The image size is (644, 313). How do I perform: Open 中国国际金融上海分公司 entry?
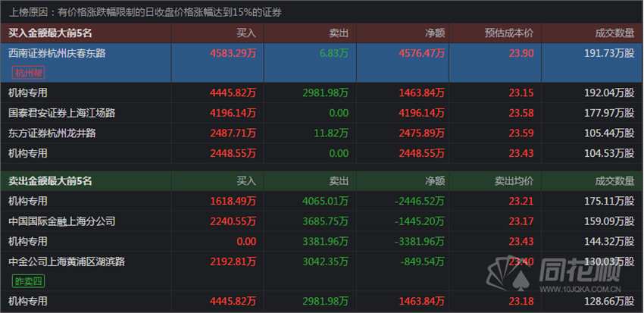tap(62, 221)
